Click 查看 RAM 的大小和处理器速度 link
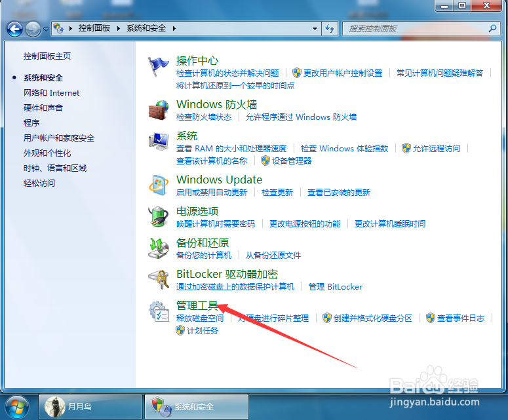508x420 pixels. (231, 148)
